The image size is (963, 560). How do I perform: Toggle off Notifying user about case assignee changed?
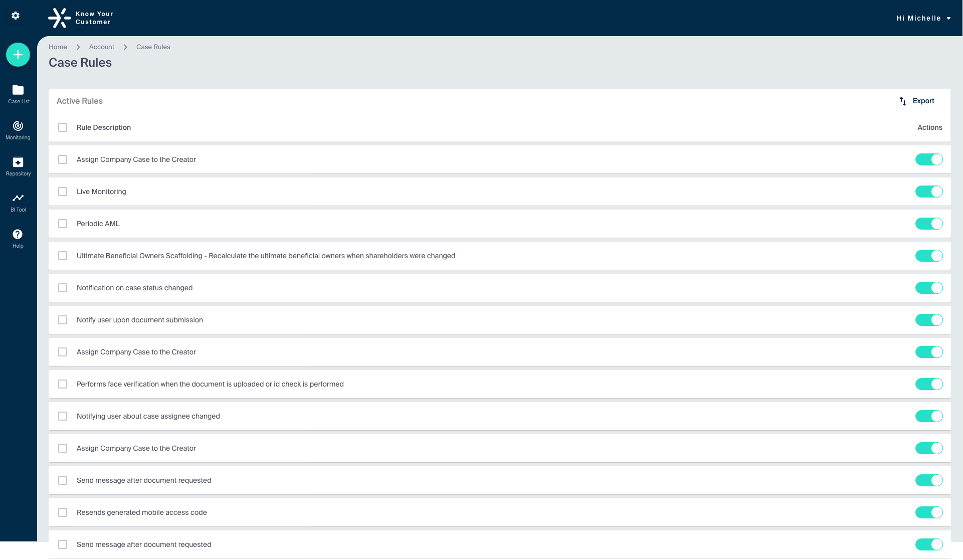click(x=929, y=416)
